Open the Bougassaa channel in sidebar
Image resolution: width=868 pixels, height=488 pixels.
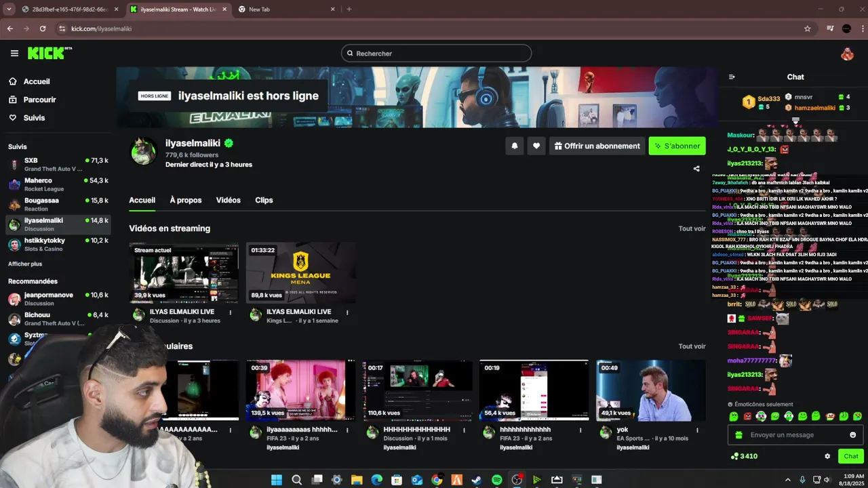(x=58, y=204)
